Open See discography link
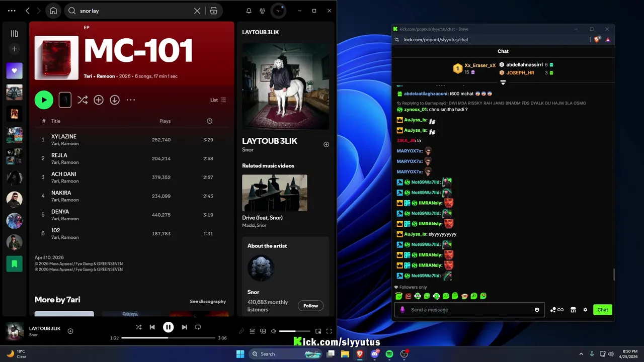Viewport: 644px width, 362px height. (x=208, y=302)
